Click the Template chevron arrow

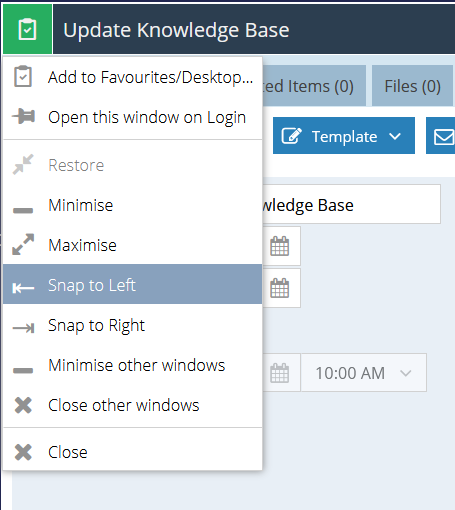(x=395, y=136)
